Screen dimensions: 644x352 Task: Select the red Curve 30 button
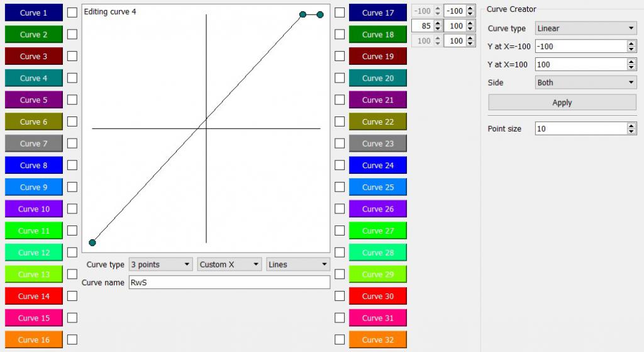(378, 296)
